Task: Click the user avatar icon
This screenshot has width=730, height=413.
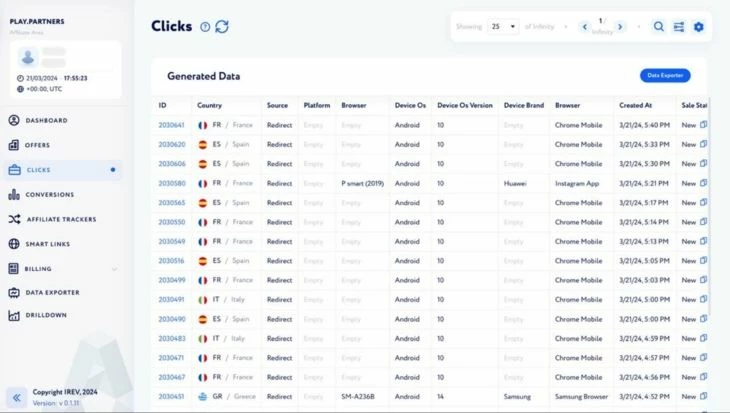Action: click(x=28, y=57)
